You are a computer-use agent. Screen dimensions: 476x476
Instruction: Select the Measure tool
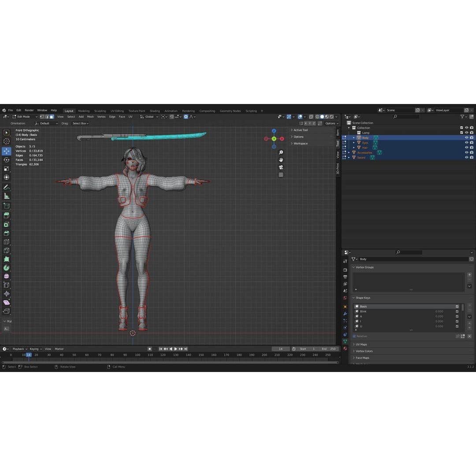click(6, 196)
